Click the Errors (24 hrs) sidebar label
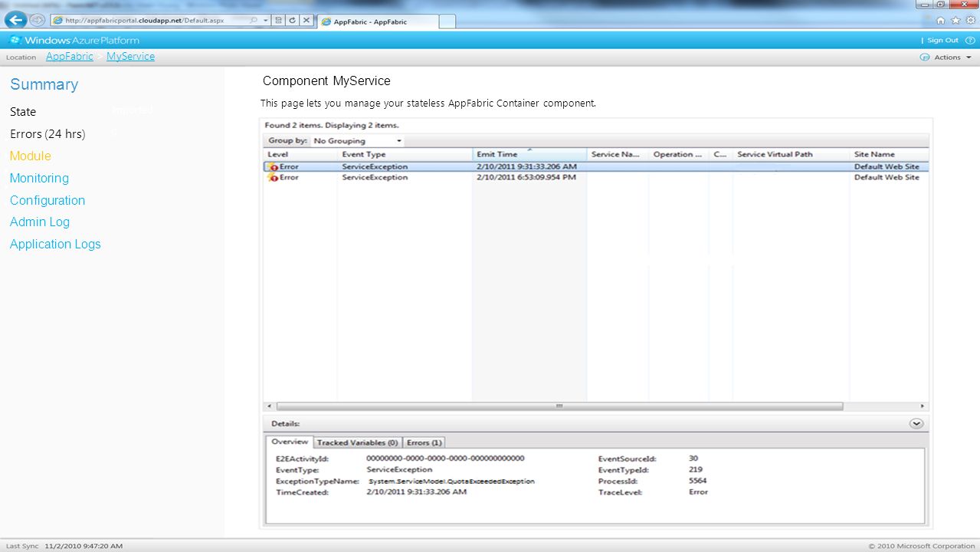This screenshot has width=980, height=552. coord(48,134)
